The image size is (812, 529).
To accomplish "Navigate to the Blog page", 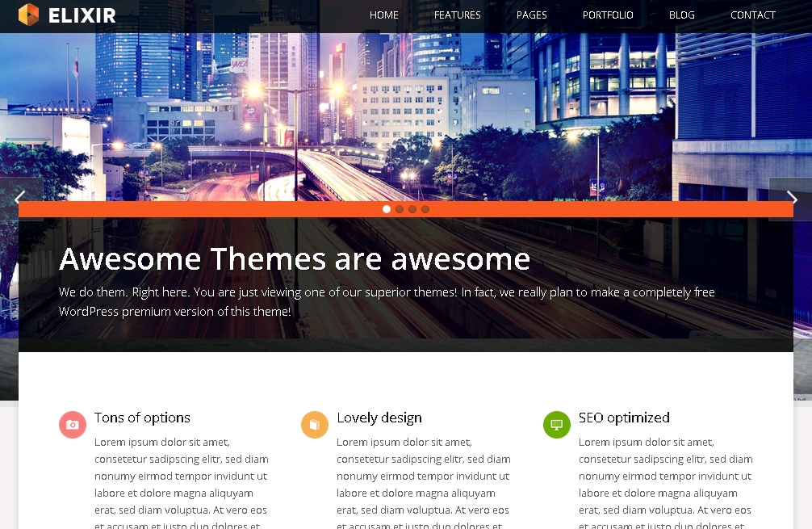I will (x=682, y=15).
